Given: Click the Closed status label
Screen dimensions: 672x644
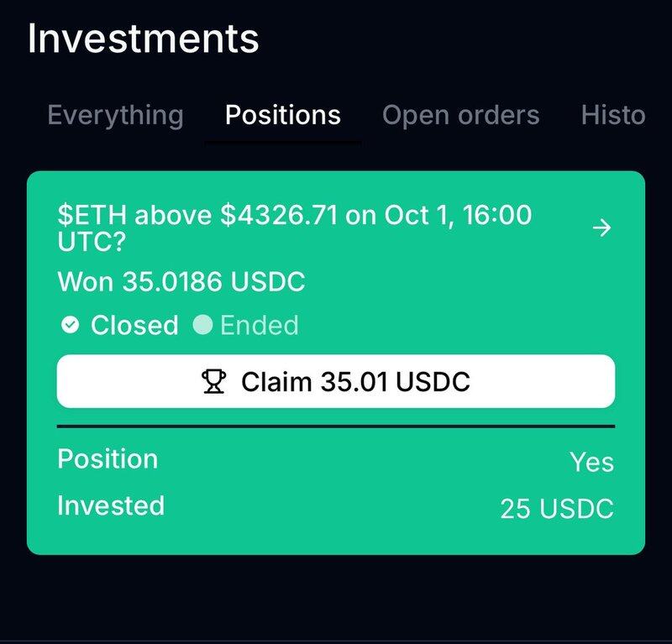Looking at the screenshot, I should tap(134, 325).
